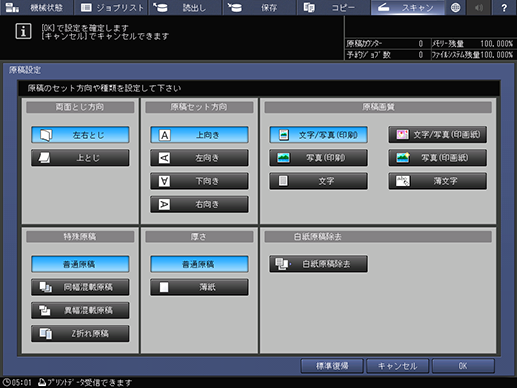Choose 文字 text image quality
The height and width of the screenshot is (388, 517).
(x=318, y=181)
